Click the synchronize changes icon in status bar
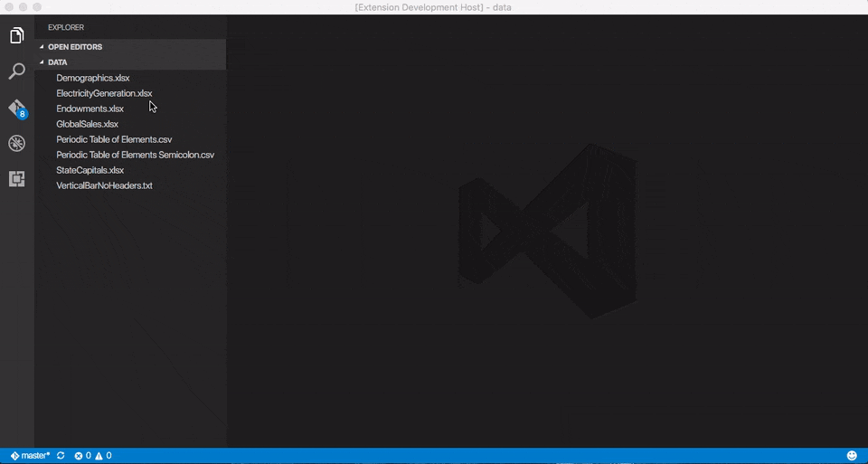The height and width of the screenshot is (464, 868). point(61,456)
